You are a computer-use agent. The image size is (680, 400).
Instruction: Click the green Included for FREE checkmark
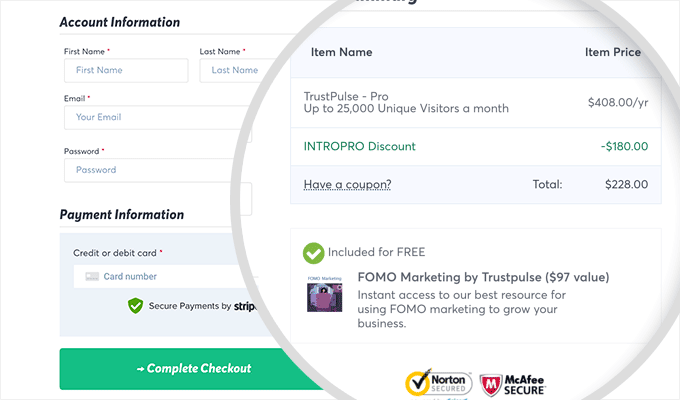[x=314, y=253]
